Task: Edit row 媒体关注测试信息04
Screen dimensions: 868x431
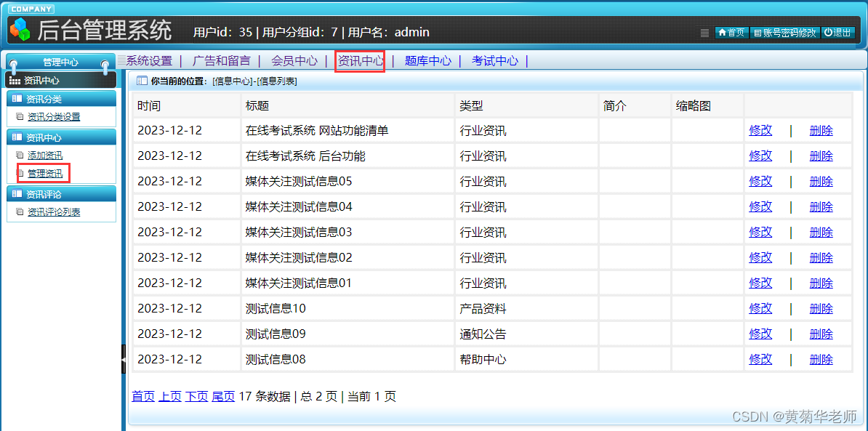Action: pyautogui.click(x=760, y=207)
